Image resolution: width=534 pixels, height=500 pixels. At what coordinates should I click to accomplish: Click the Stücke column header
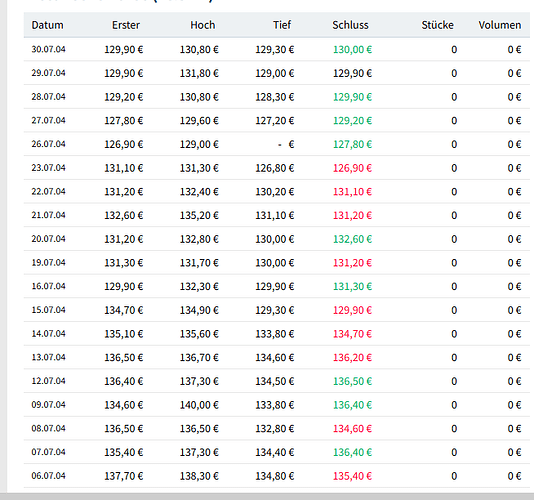click(x=438, y=25)
